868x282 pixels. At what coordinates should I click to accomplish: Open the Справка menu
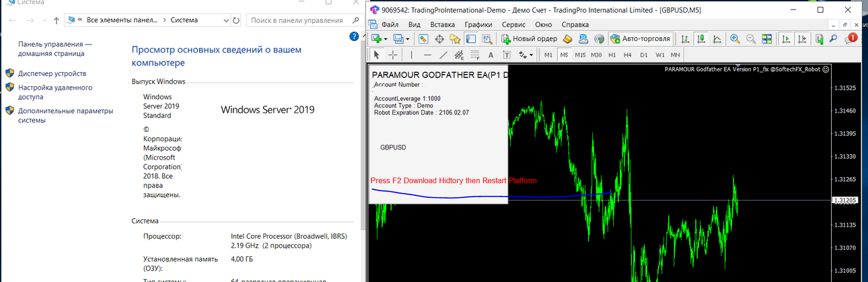point(575,24)
